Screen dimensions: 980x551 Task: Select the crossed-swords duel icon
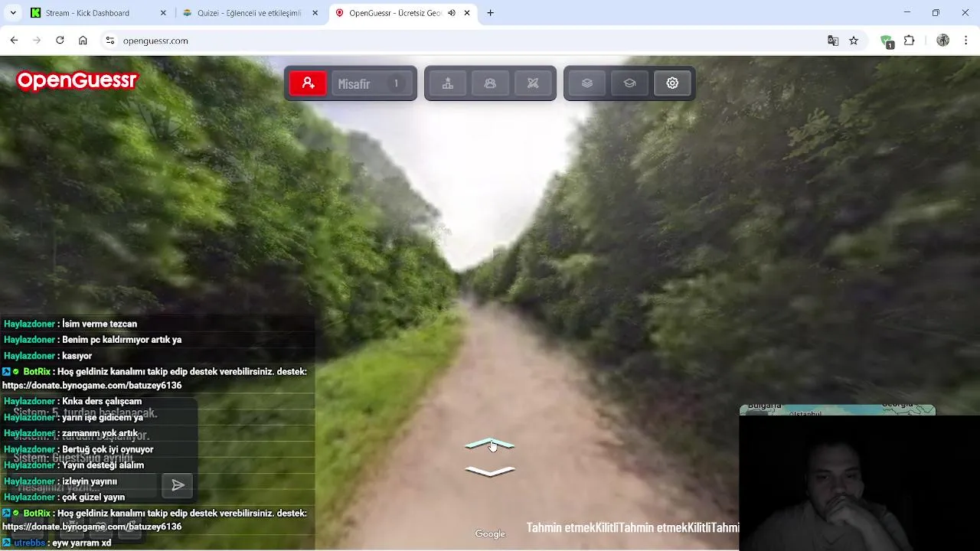click(533, 83)
